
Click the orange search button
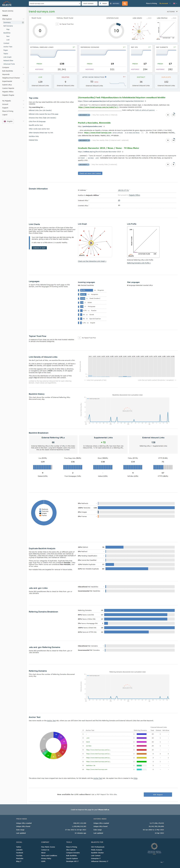(125, 3)
